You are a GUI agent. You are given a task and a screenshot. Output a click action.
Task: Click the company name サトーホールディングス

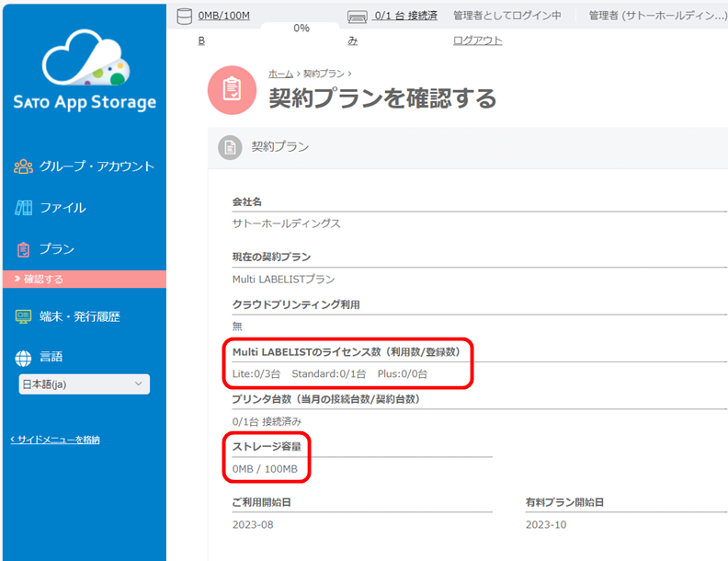pyautogui.click(x=287, y=223)
